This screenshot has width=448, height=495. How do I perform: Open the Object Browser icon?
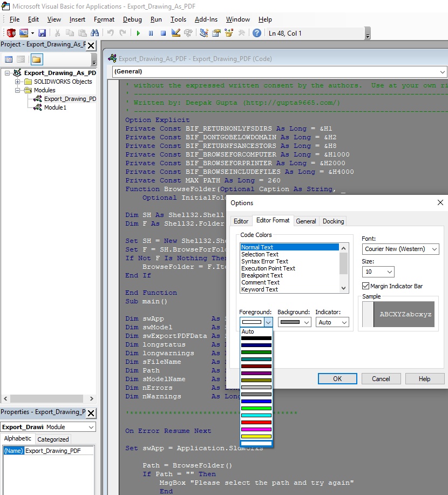(229, 33)
